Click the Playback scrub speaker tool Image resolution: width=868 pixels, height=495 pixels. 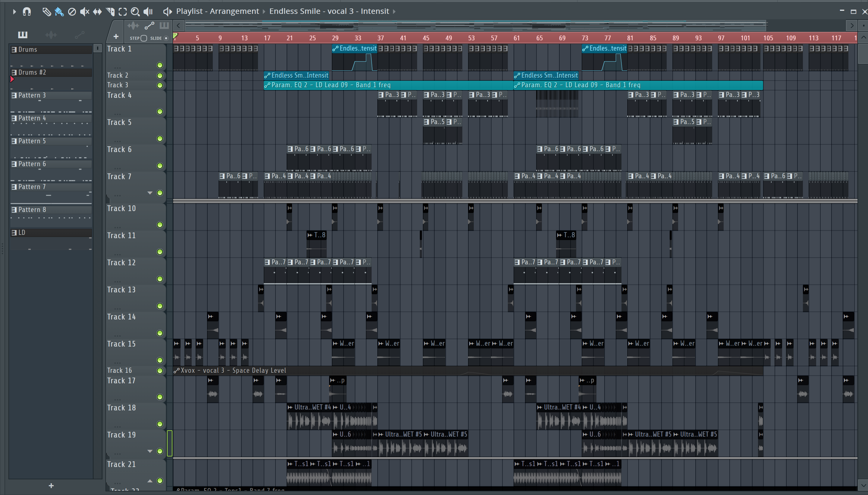click(148, 11)
